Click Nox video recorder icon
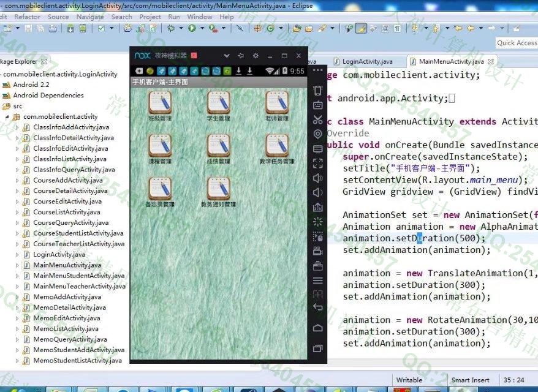 tap(318, 251)
